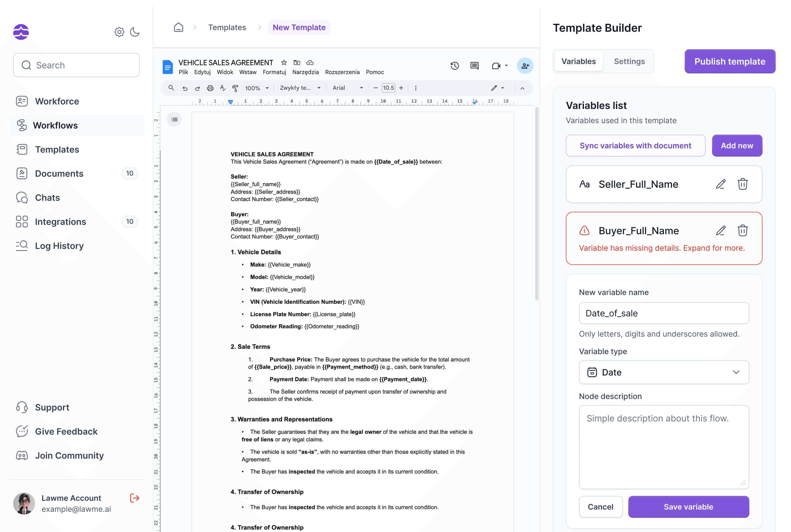Open the Widok menu

point(225,72)
